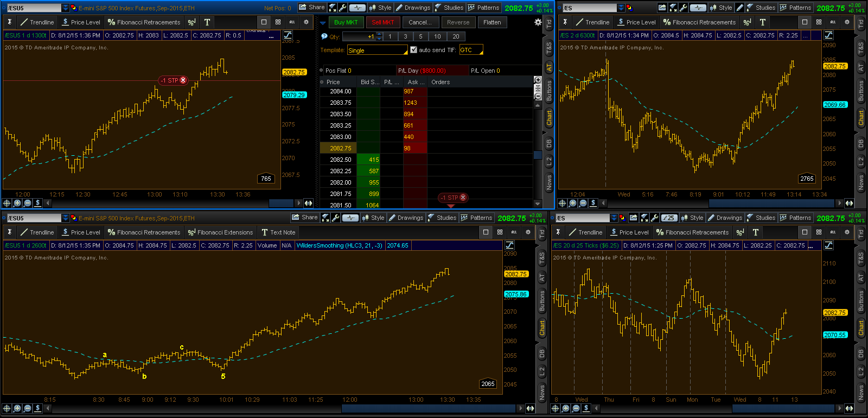The image size is (868, 418).
Task: Open the pencil Drawings icon in top-right chart
Action: click(739, 8)
